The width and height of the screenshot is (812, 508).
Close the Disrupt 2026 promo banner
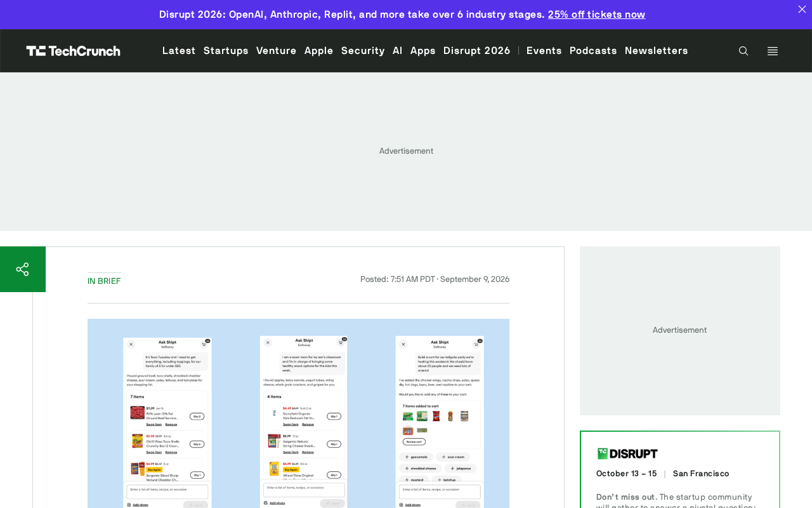[802, 9]
